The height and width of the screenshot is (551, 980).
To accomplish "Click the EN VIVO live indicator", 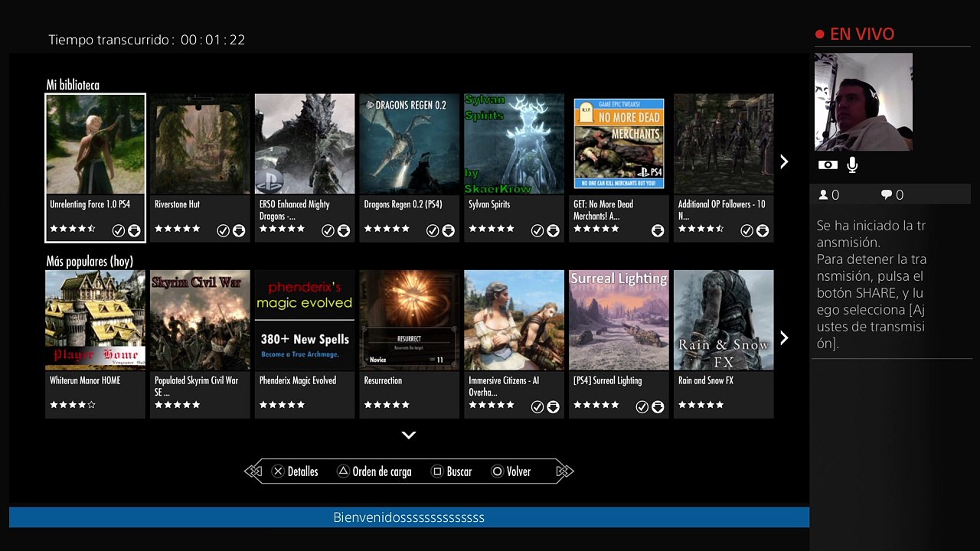I will click(x=854, y=34).
